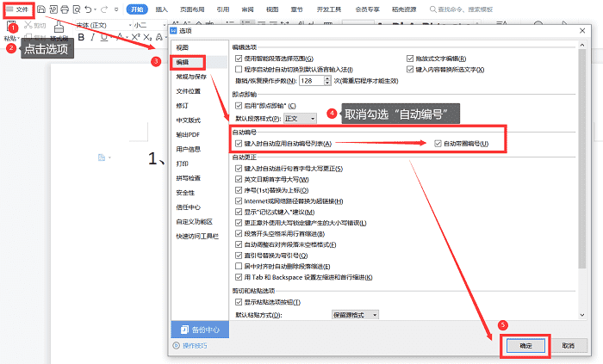This screenshot has height=364, width=603.
Task: Toggle 使用智能段落选择范围 checkbox
Action: click(239, 59)
